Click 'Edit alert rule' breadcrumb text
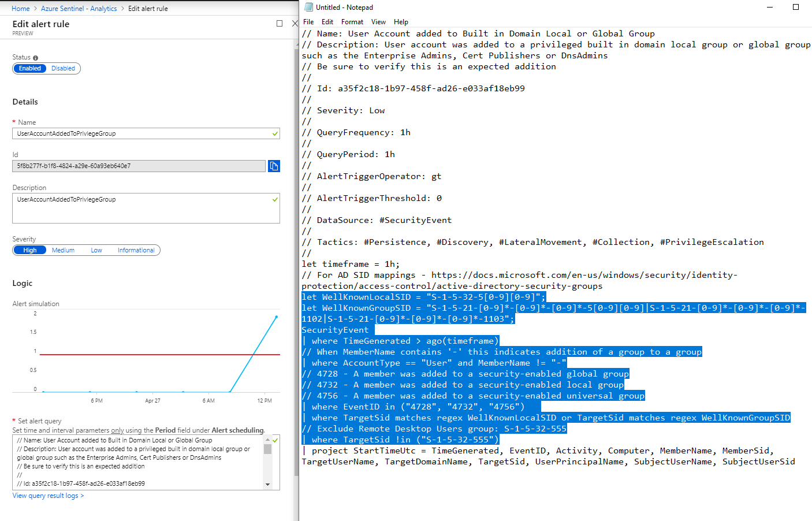 (x=148, y=9)
